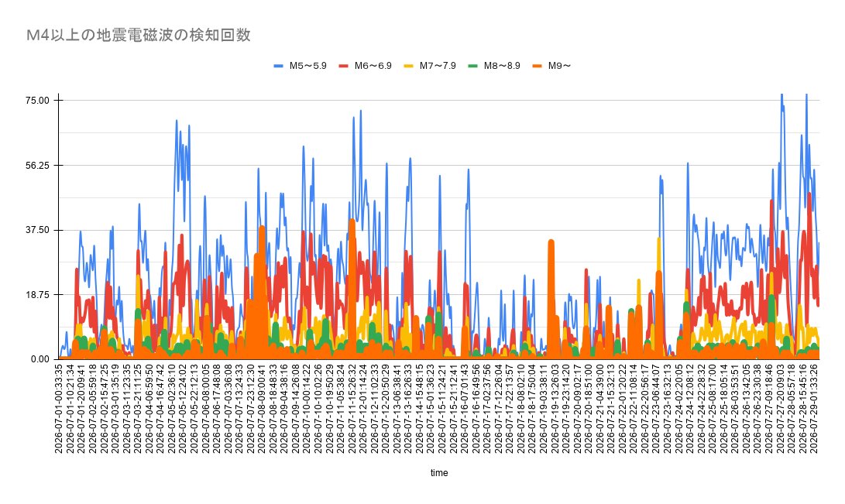This screenshot has height=504, width=845.
Task: Click x-axis label '2026-07-10-19:50:29'
Action: 331,409
